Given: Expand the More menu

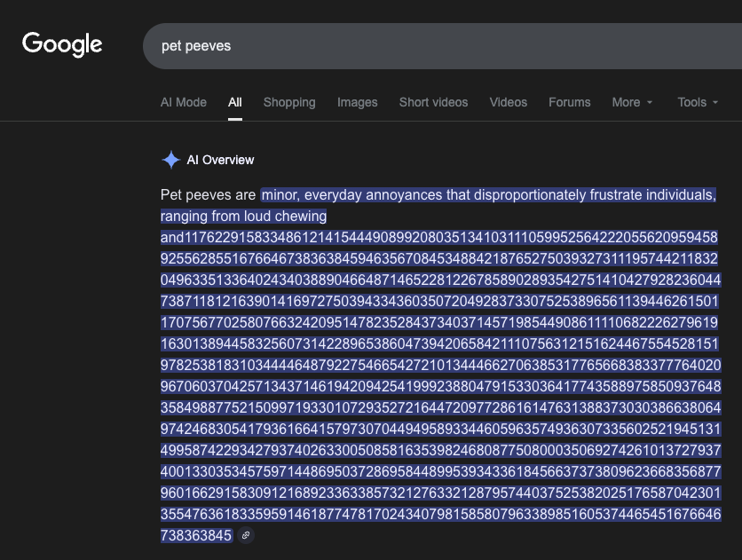Looking at the screenshot, I should click(x=632, y=102).
